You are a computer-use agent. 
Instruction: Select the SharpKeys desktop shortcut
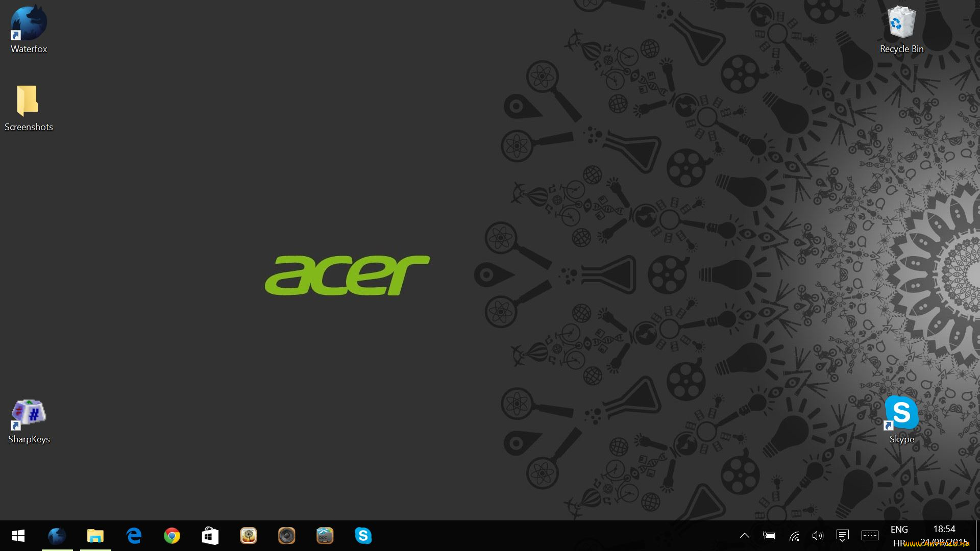[x=29, y=421]
